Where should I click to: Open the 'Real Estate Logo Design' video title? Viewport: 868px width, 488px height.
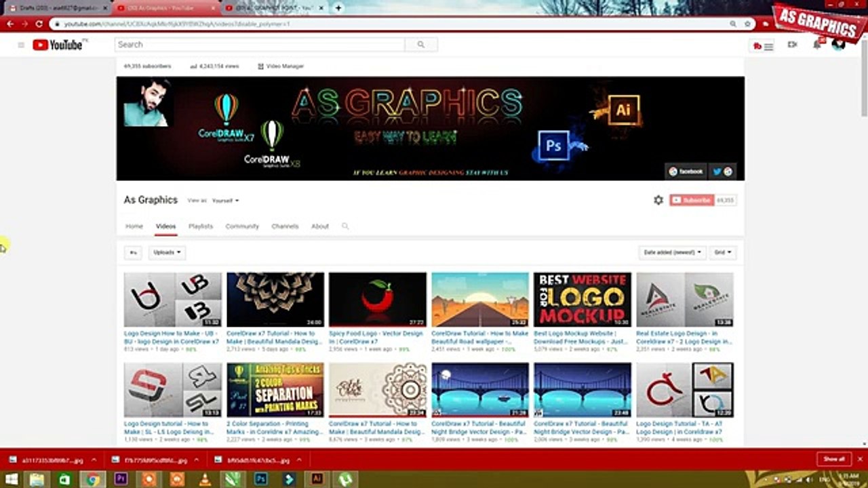(684, 338)
